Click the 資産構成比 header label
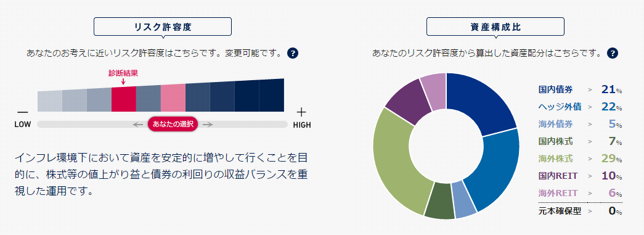This screenshot has height=235, width=644. point(495,27)
